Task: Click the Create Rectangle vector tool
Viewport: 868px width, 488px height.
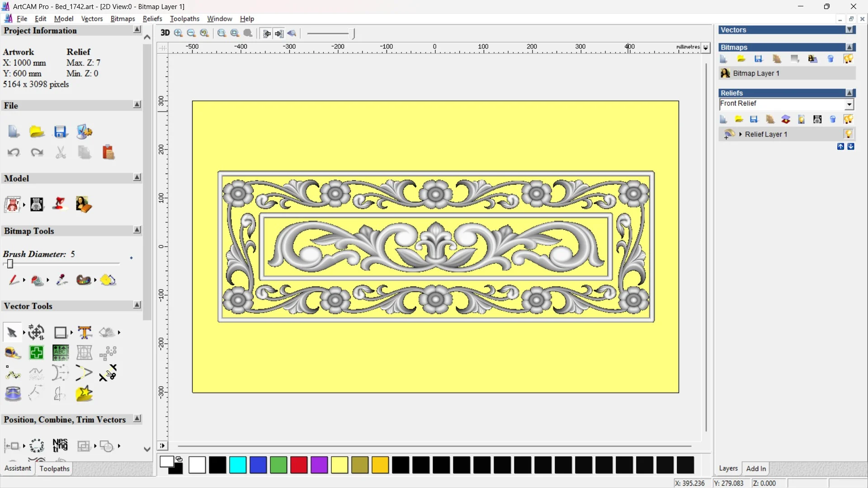Action: 60,333
